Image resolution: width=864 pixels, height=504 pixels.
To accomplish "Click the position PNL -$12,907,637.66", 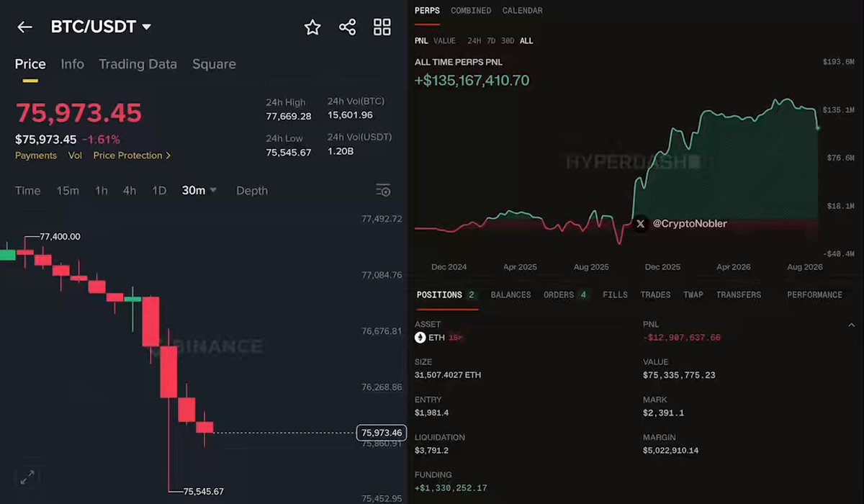I will pyautogui.click(x=682, y=338).
